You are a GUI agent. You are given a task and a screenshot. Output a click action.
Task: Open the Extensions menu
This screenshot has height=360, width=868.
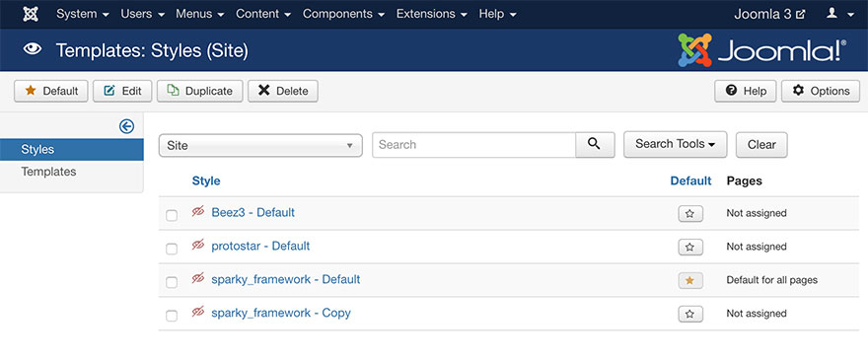[x=432, y=14]
